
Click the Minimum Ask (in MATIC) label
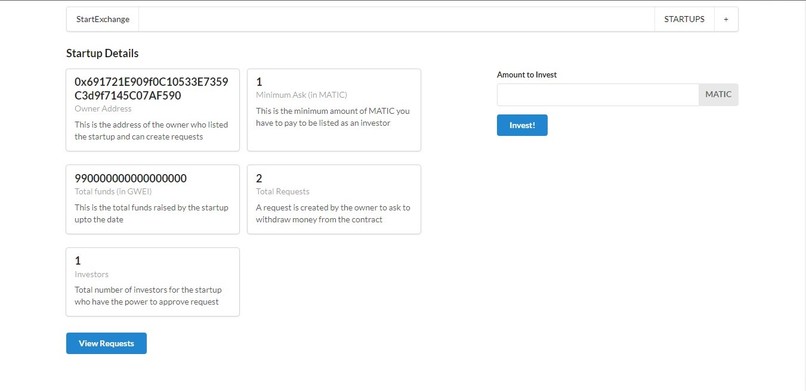point(301,95)
